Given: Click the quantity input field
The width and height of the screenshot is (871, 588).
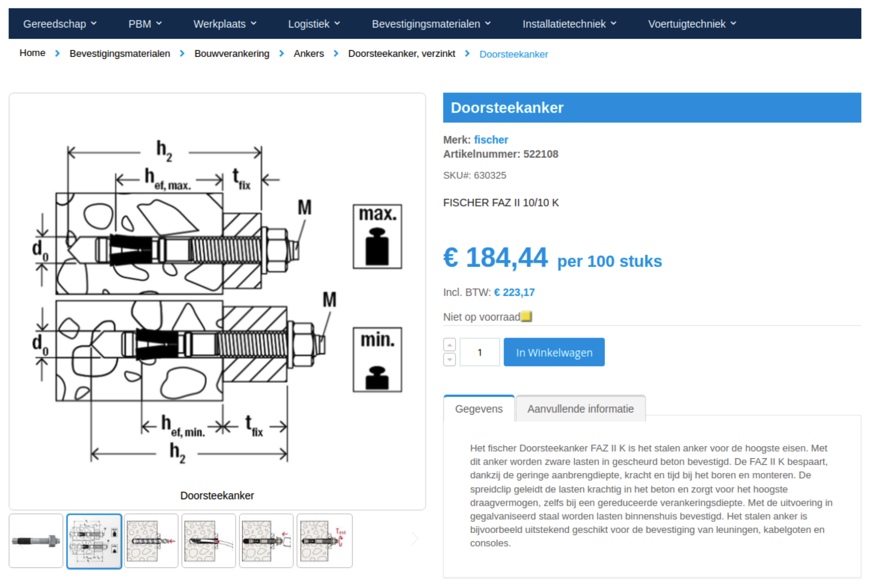Looking at the screenshot, I should click(x=480, y=352).
